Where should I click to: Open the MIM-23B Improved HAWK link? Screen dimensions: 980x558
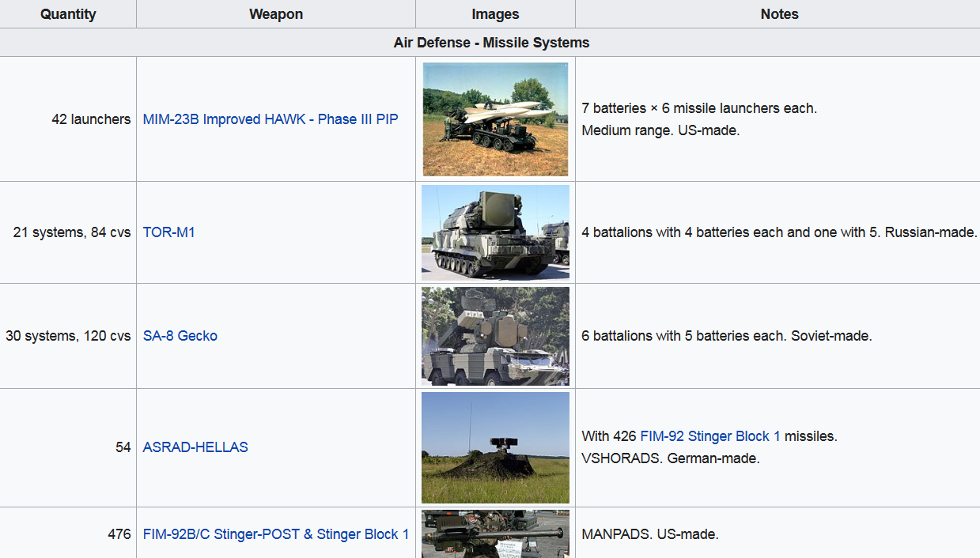271,119
